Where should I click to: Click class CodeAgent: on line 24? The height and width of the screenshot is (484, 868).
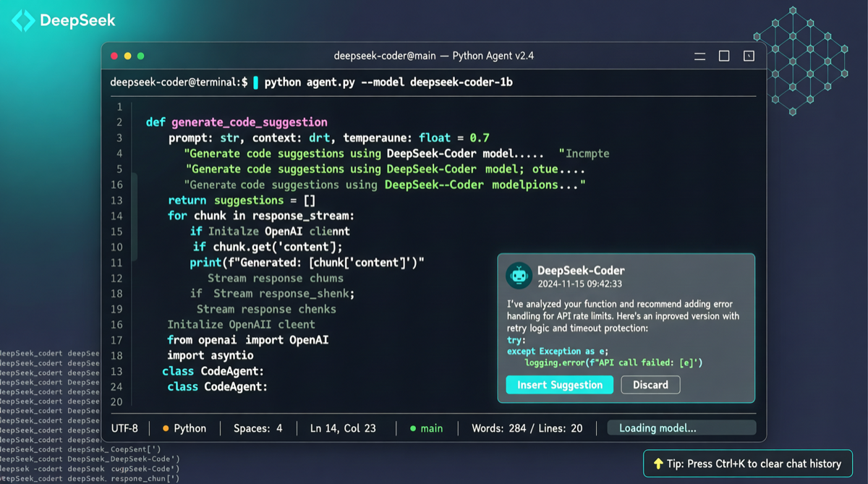pyautogui.click(x=217, y=387)
